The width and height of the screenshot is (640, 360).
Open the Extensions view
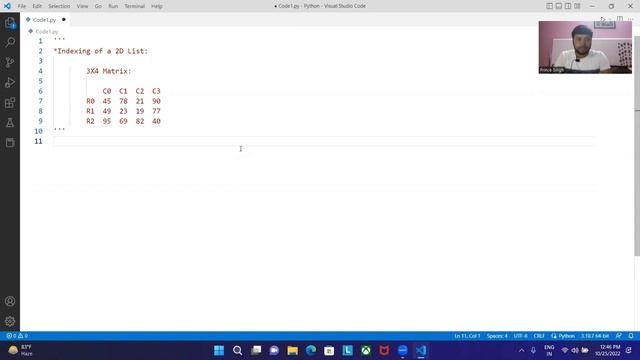(10, 102)
